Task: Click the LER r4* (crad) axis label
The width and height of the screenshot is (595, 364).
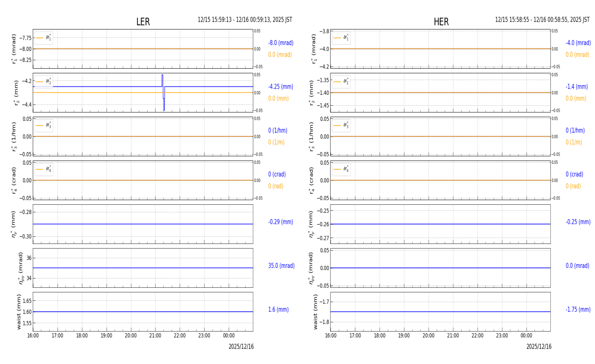Action: [14, 180]
